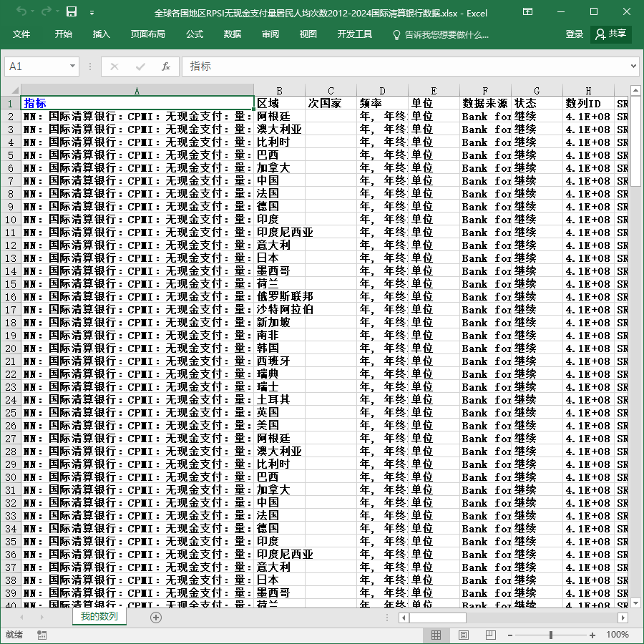Switch to Page Layout view
The width and height of the screenshot is (644, 644).
[x=463, y=635]
